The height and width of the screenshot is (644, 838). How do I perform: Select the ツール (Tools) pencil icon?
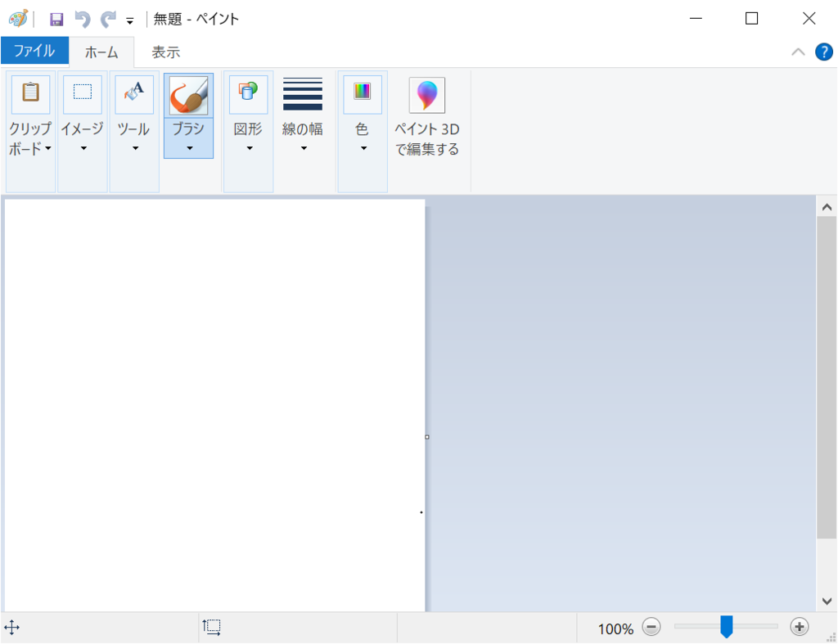133,93
